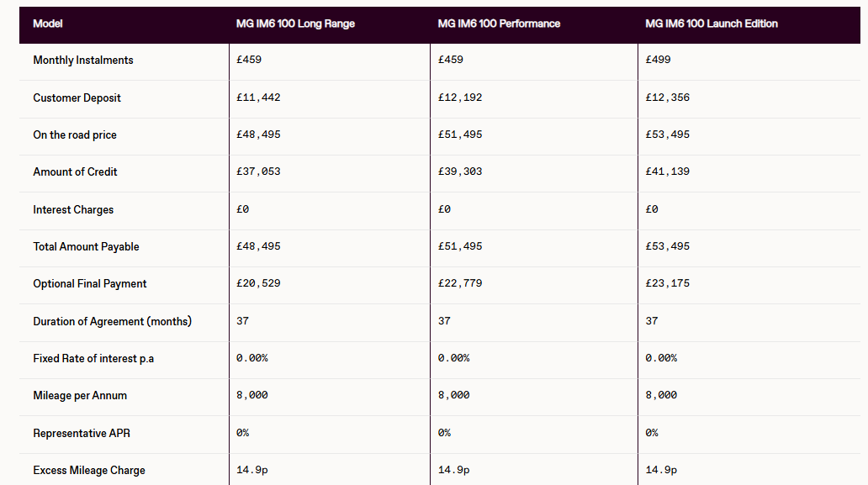Click the MG IM6 100 Long Range header

(295, 24)
